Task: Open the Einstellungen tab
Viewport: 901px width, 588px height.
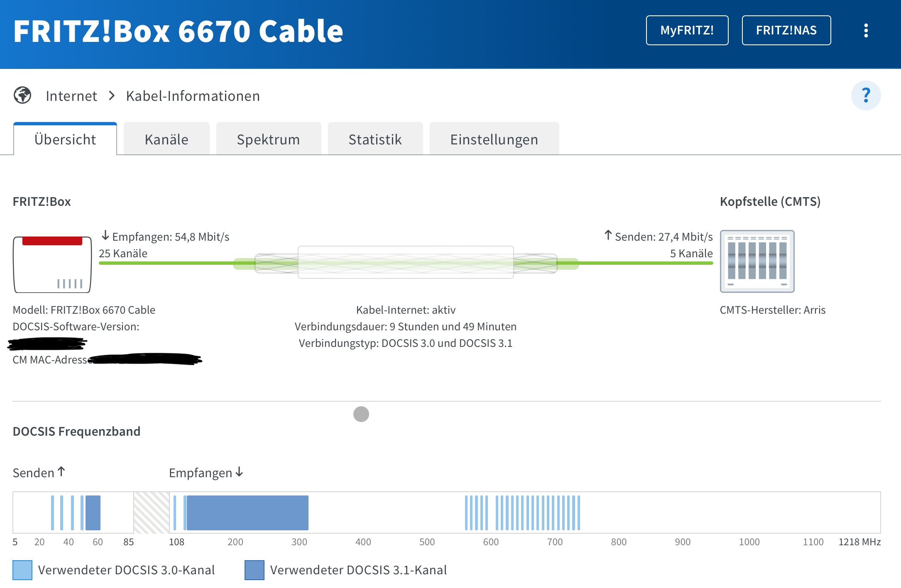Action: (x=494, y=139)
